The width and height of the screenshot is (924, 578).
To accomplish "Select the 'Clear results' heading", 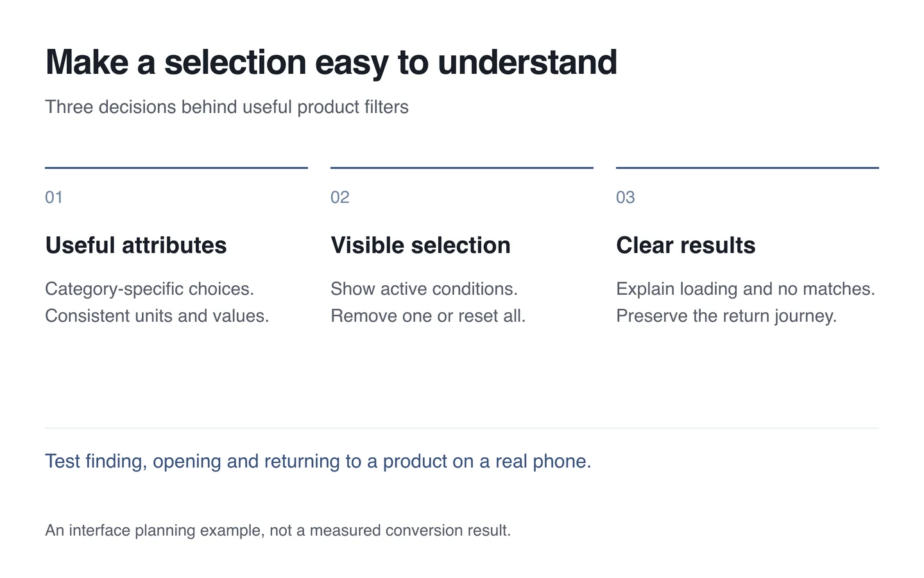I will tap(686, 245).
